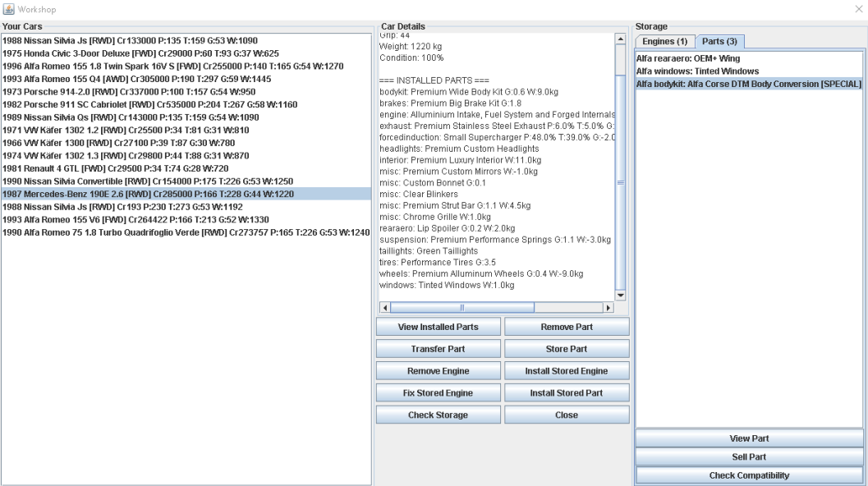Click the View Part button in Storage
This screenshot has height=486, width=868.
pyautogui.click(x=749, y=438)
